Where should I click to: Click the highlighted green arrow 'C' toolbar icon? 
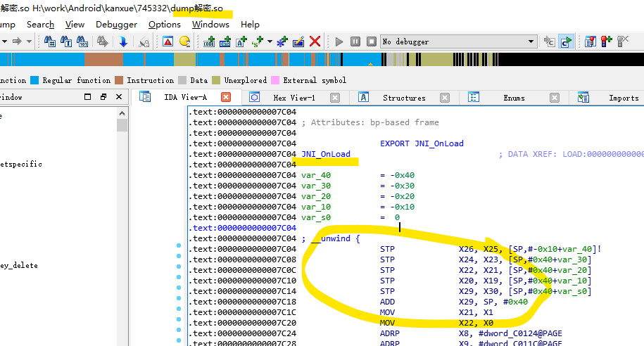coord(566,41)
